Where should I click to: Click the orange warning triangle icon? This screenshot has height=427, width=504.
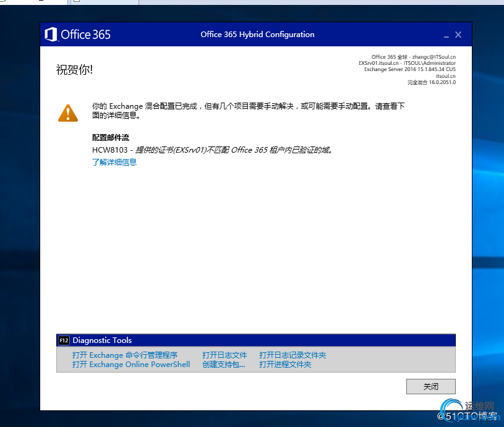pos(68,113)
